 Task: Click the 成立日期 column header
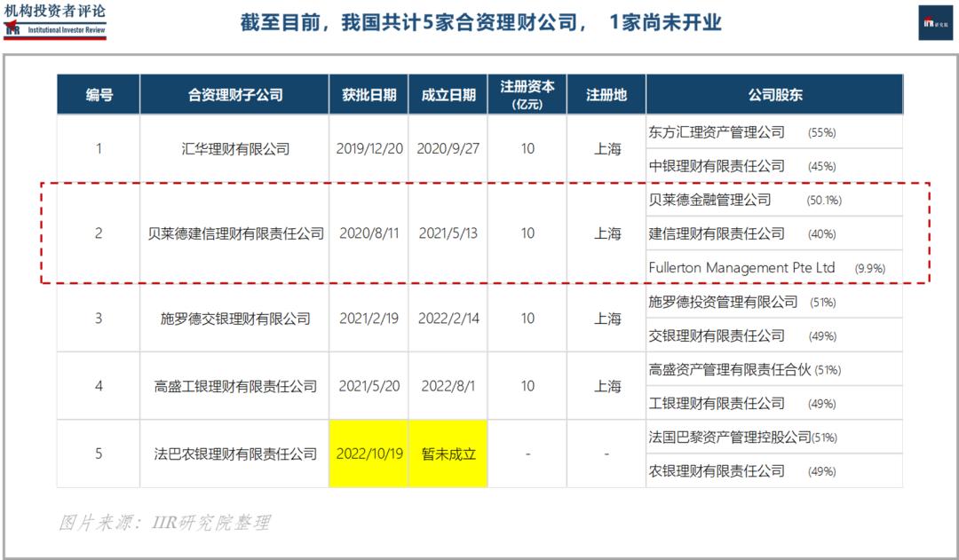point(448,94)
